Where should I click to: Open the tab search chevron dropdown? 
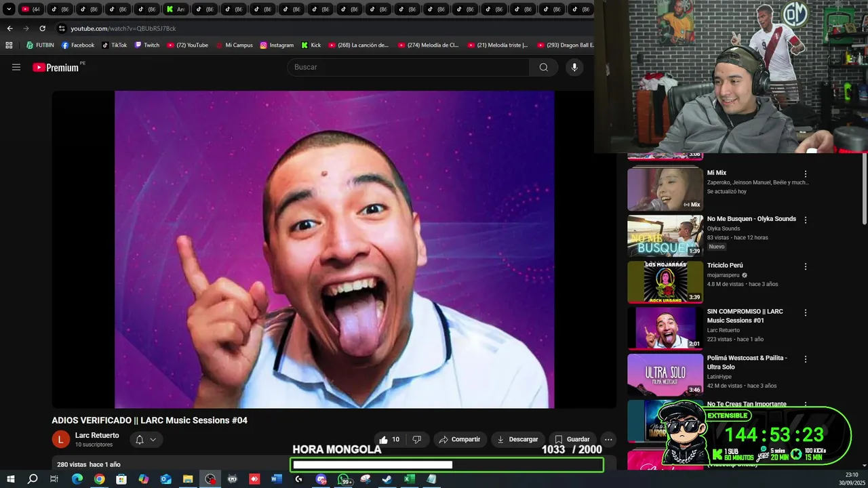point(9,9)
